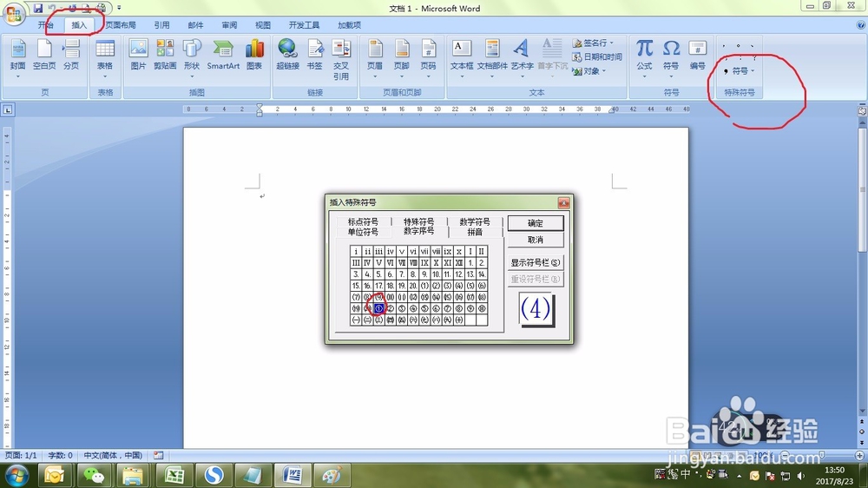Cancel dialog with 取消 button

pos(536,240)
